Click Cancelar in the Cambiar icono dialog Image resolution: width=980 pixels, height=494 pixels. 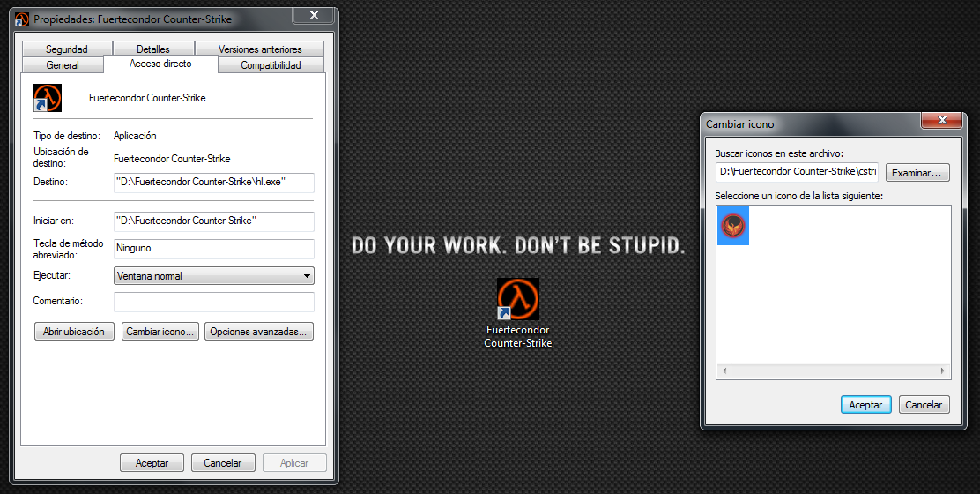[x=924, y=405]
